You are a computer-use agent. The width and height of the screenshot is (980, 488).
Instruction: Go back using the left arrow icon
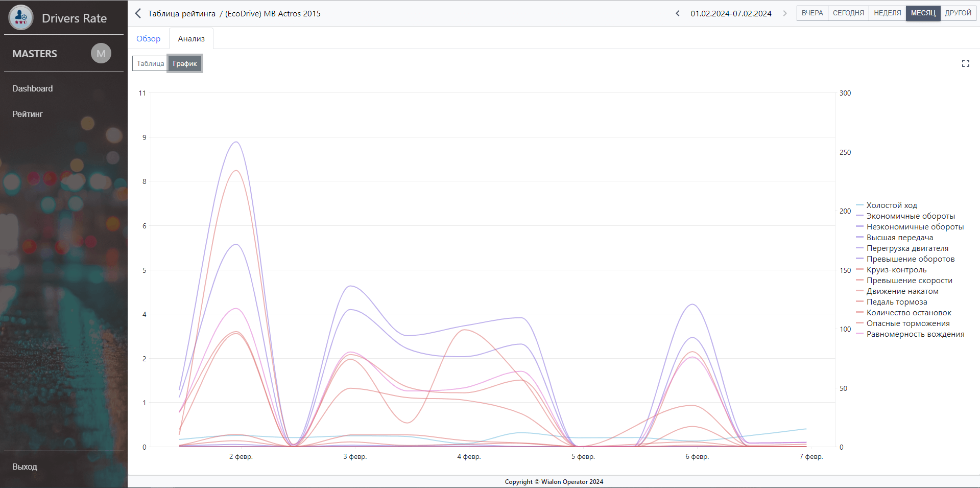(138, 13)
